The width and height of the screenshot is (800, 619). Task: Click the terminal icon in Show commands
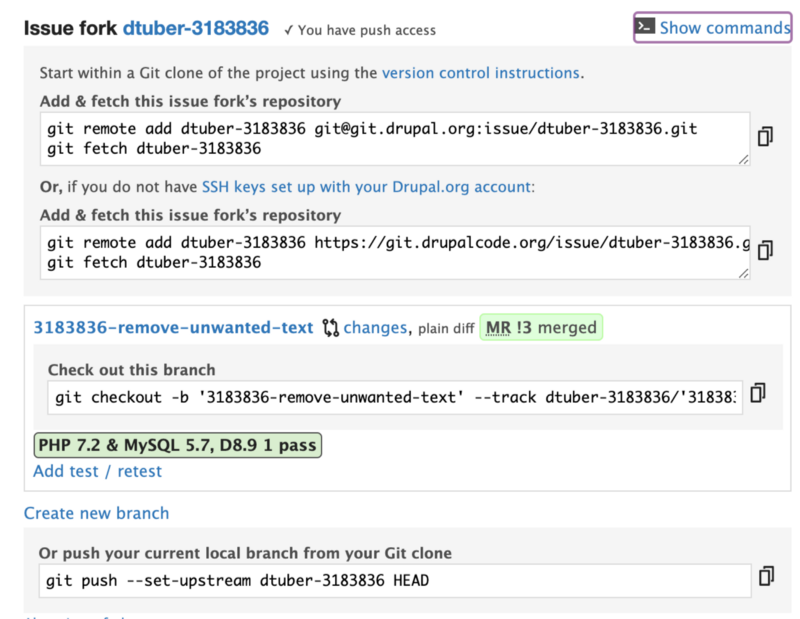pyautogui.click(x=646, y=27)
